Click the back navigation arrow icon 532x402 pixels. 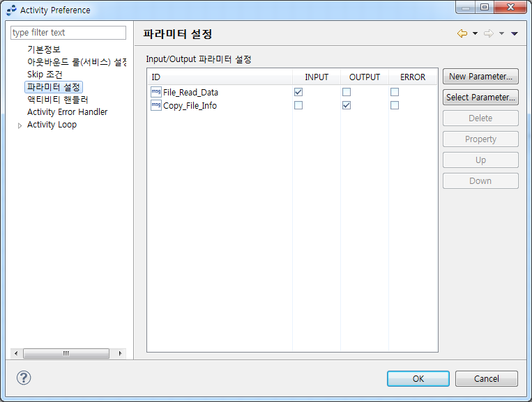(x=462, y=33)
